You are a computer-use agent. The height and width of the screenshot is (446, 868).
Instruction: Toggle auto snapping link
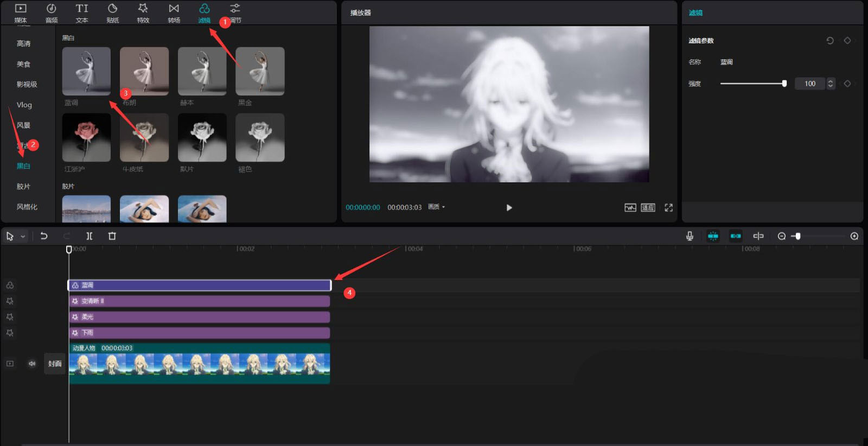(736, 236)
